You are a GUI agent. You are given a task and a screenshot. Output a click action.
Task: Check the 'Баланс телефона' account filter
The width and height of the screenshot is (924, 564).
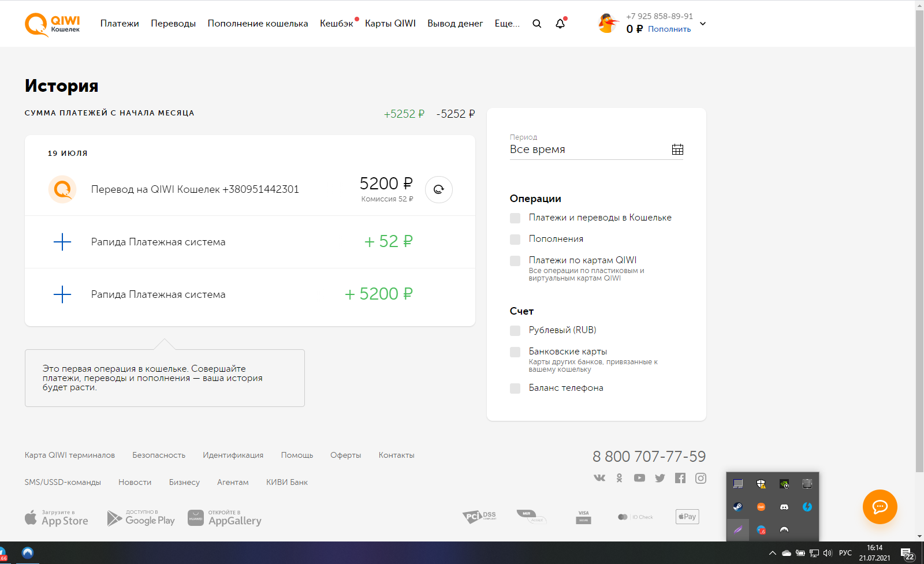(x=515, y=389)
